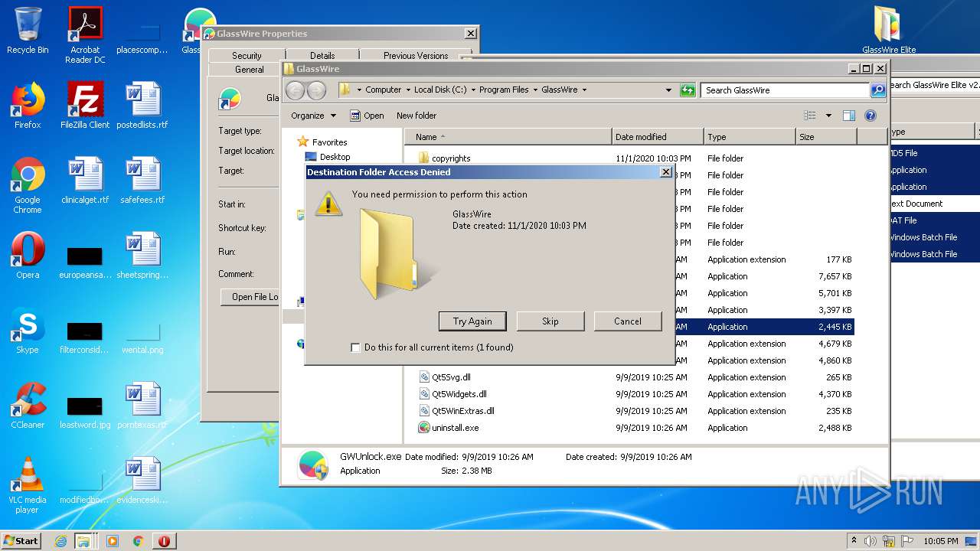
Task: Open Google Chrome desktop shortcut
Action: coord(28,185)
